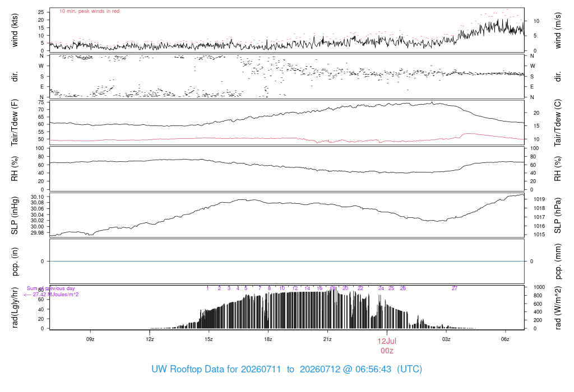Click the 15z time axis label
574x392 pixels.
tap(209, 339)
